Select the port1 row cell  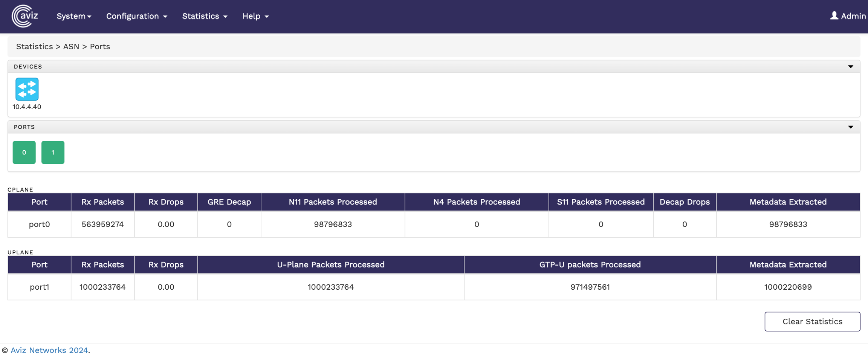pyautogui.click(x=39, y=287)
